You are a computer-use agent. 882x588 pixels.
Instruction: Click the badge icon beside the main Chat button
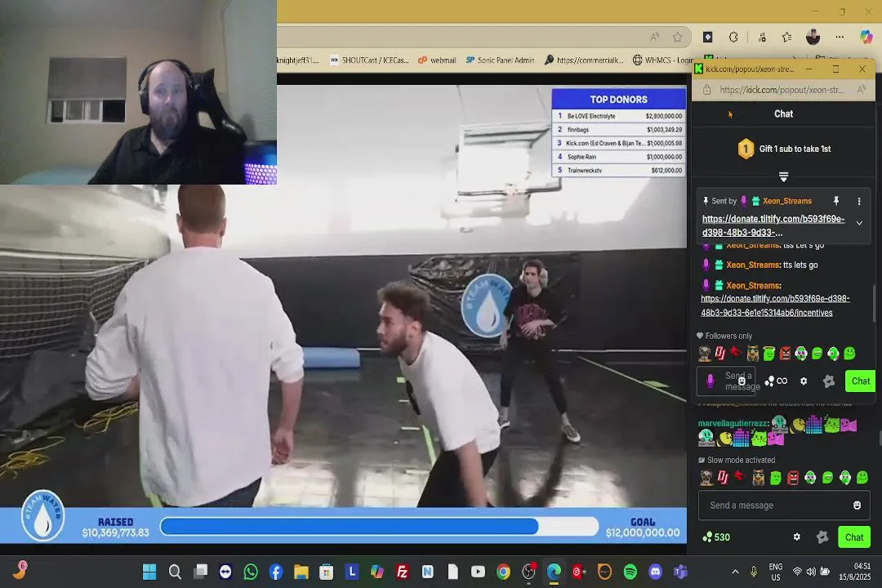(x=822, y=537)
